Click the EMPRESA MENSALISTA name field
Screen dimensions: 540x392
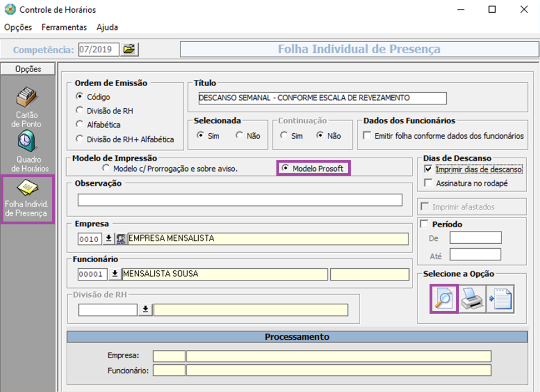pyautogui.click(x=268, y=239)
